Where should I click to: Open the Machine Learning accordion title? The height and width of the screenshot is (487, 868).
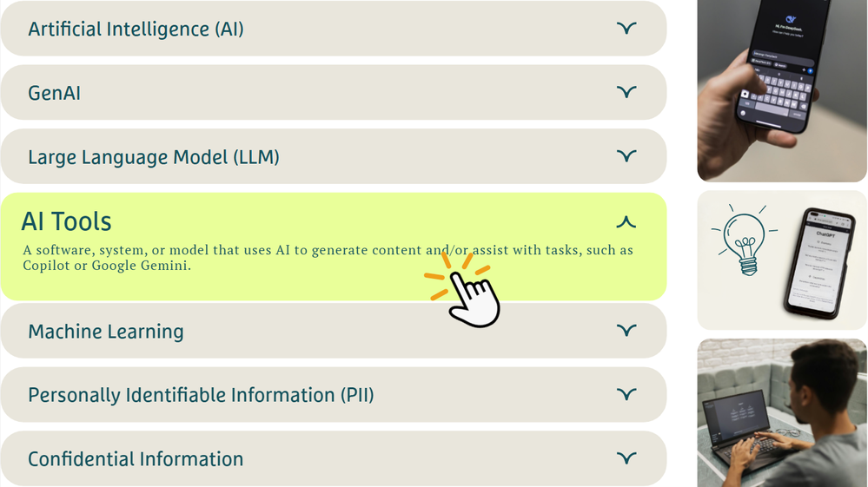click(x=105, y=332)
